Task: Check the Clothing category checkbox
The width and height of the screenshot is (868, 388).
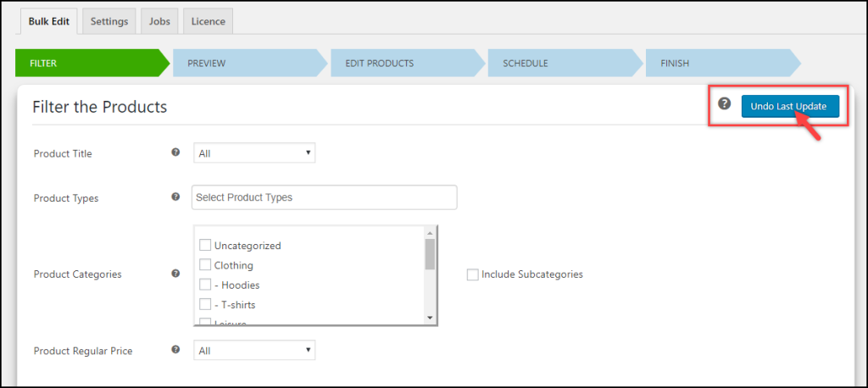Action: [205, 265]
